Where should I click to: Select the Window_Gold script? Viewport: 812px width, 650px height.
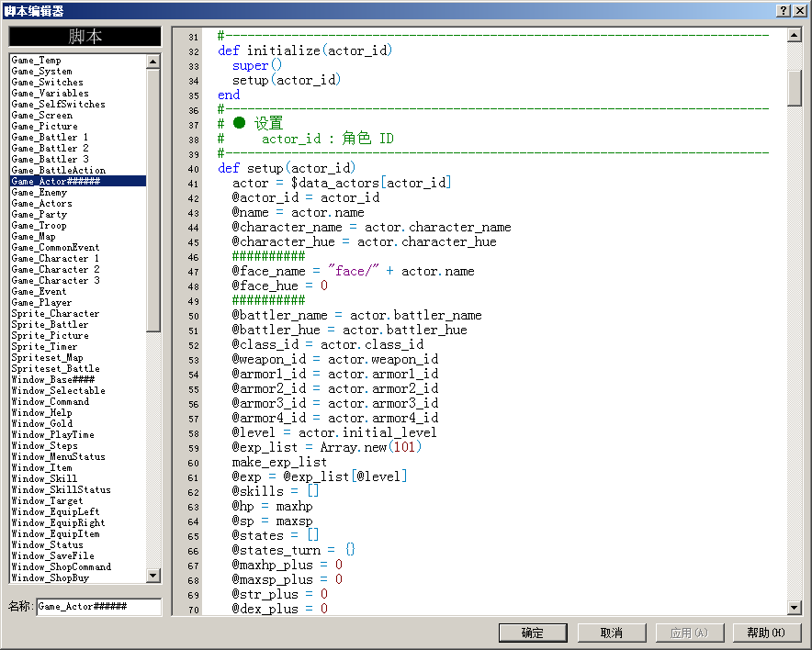click(x=78, y=423)
